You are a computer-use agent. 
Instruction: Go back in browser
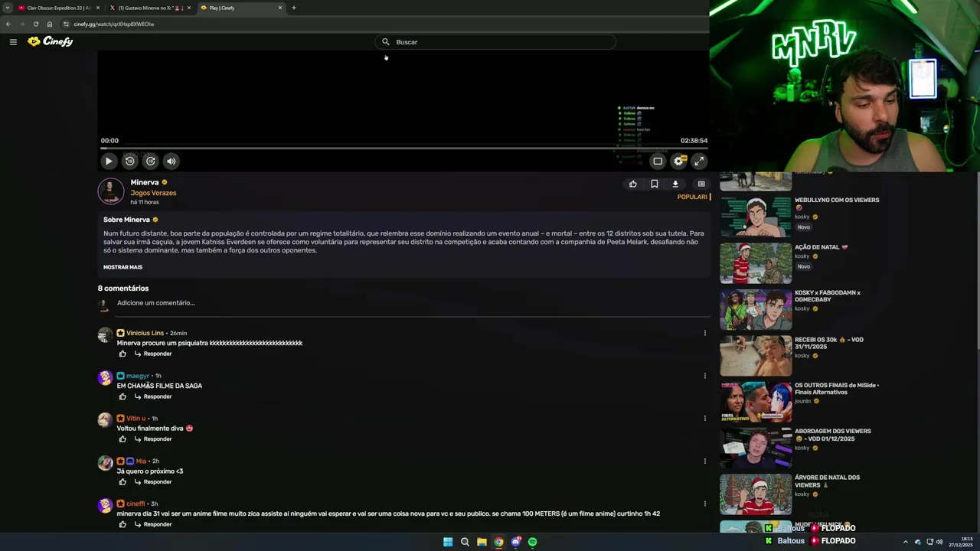click(x=8, y=24)
